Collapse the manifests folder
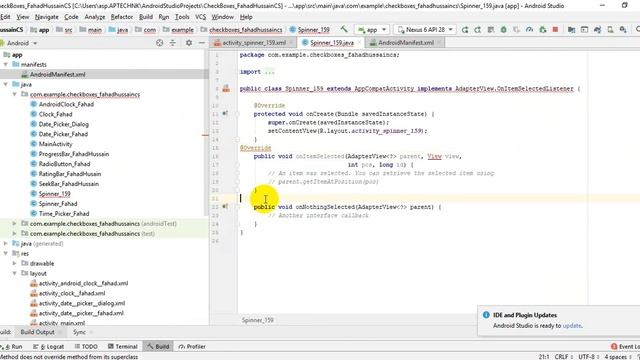 click(6, 64)
